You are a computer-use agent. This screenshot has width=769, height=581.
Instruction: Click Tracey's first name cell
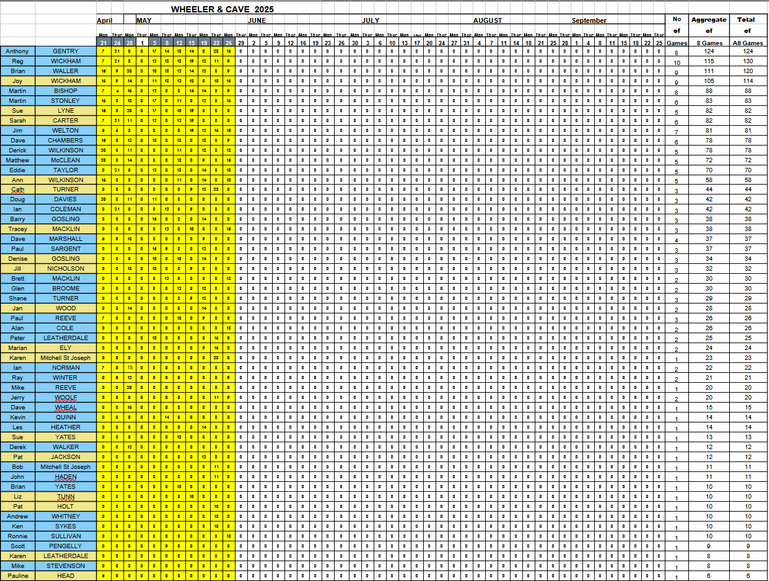(18, 229)
